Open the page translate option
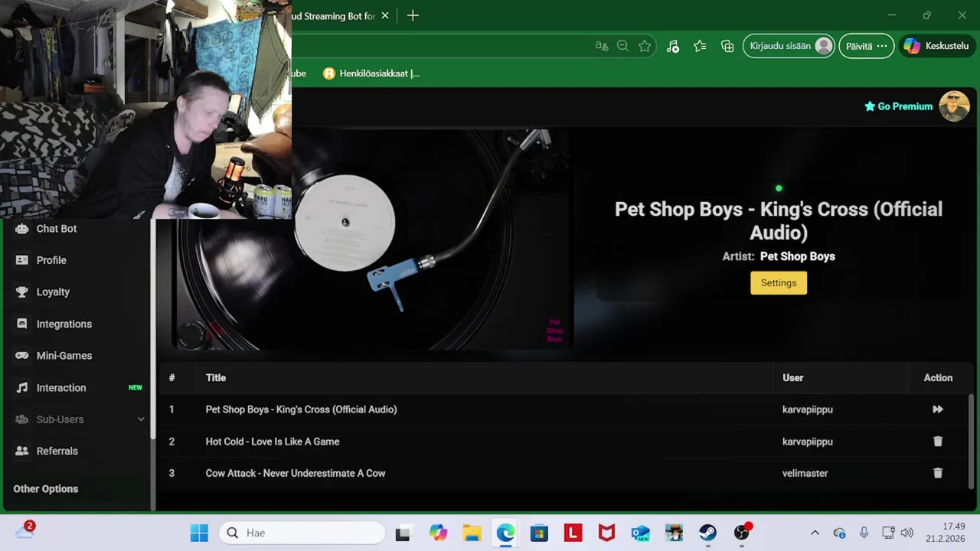Screen dimensions: 980x551 click(602, 46)
